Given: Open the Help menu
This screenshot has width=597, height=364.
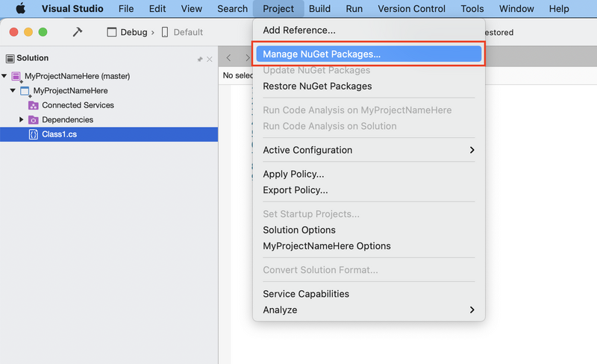Looking at the screenshot, I should coord(559,8).
